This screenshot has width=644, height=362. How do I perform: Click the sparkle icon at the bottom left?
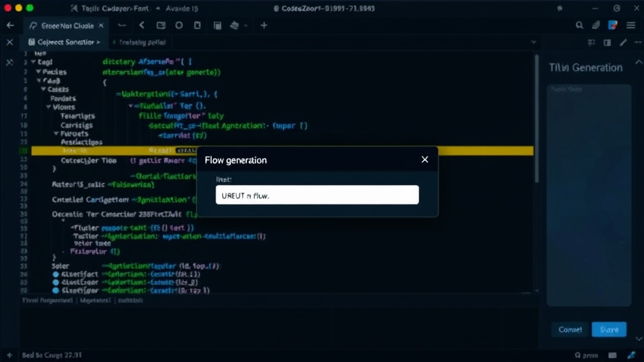9,355
